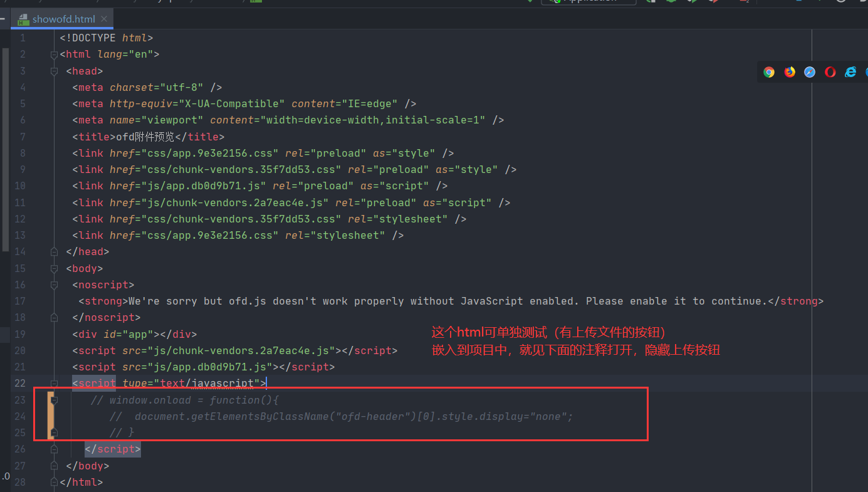Click the HTML file icon on the showofd.html tab

coord(23,19)
